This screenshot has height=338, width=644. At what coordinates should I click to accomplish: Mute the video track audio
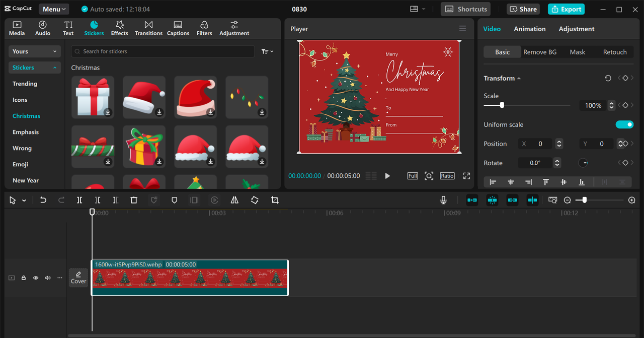pos(48,278)
